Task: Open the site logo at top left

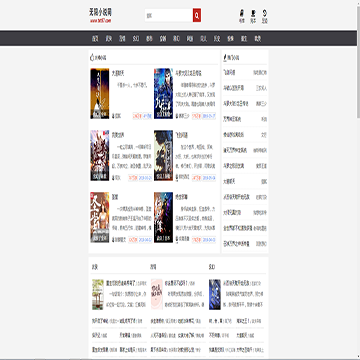Action: pyautogui.click(x=100, y=15)
